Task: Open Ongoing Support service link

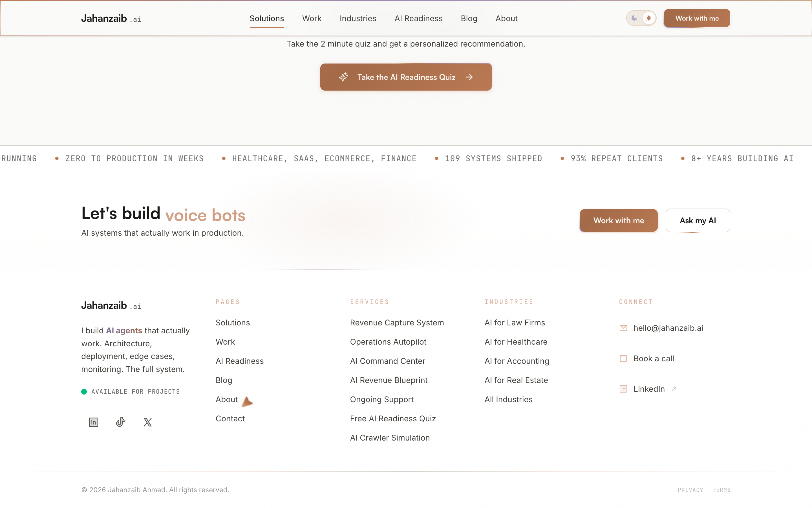Action: tap(381, 399)
